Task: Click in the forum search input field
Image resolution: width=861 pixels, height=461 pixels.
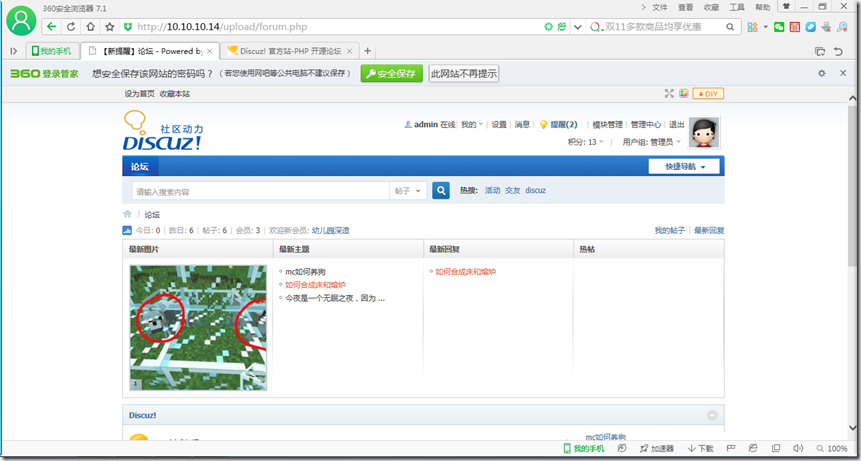Action: tap(261, 192)
